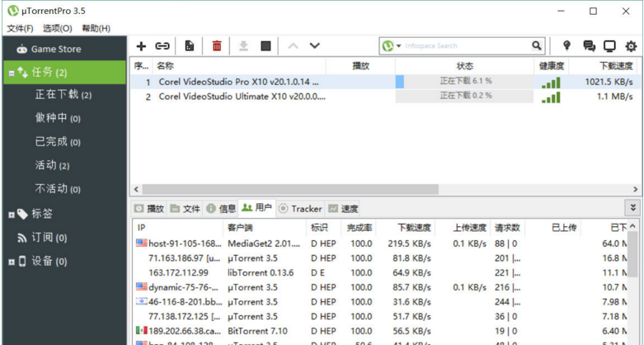Screen dimensions: 644x345
Task: Sort torrents by 下载速度 header in torrent list
Action: tap(616, 66)
